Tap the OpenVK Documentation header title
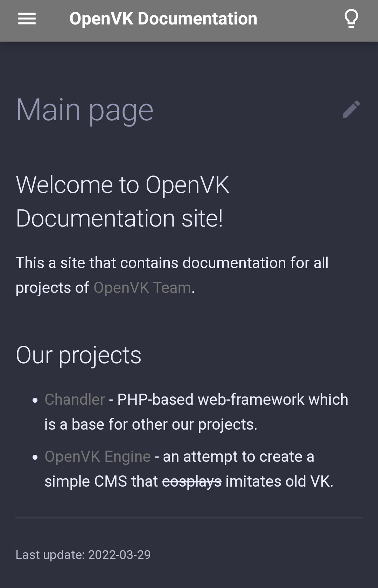 coord(163,19)
